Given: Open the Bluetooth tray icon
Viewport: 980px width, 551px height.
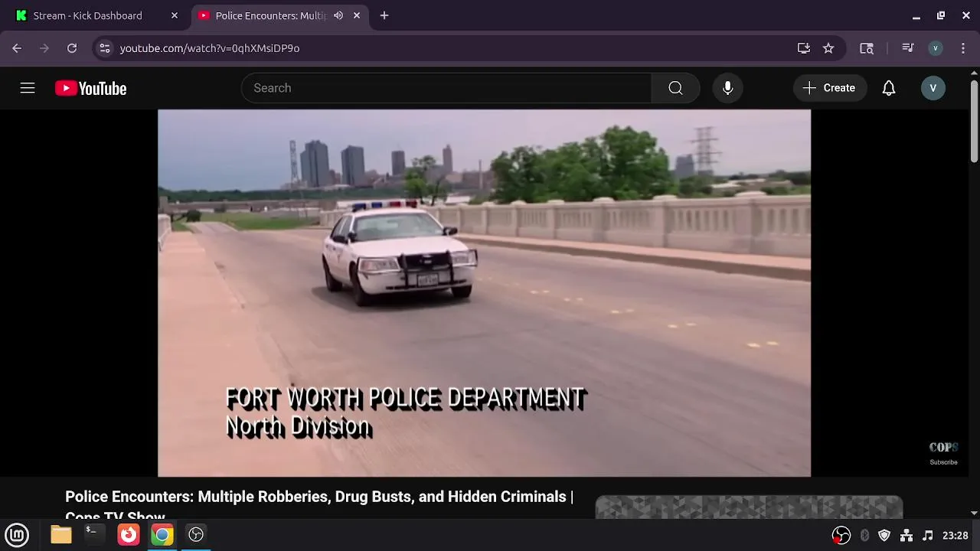Looking at the screenshot, I should (x=864, y=536).
